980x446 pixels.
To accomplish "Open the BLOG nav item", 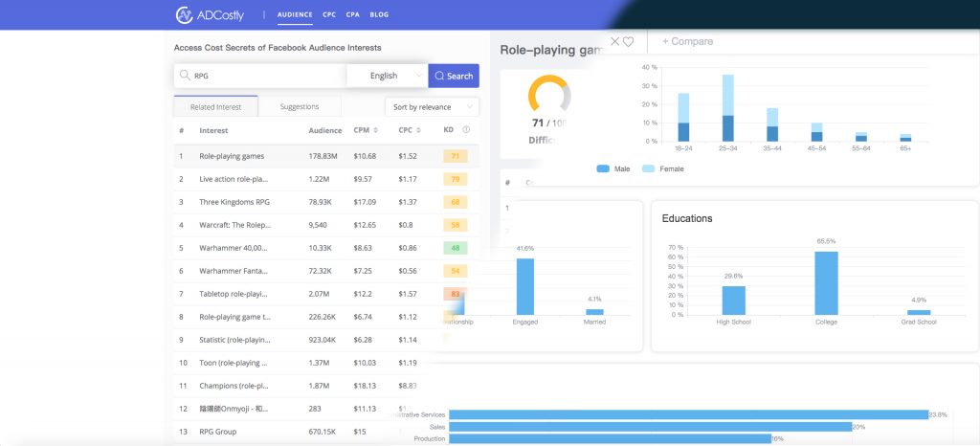I will coord(379,14).
